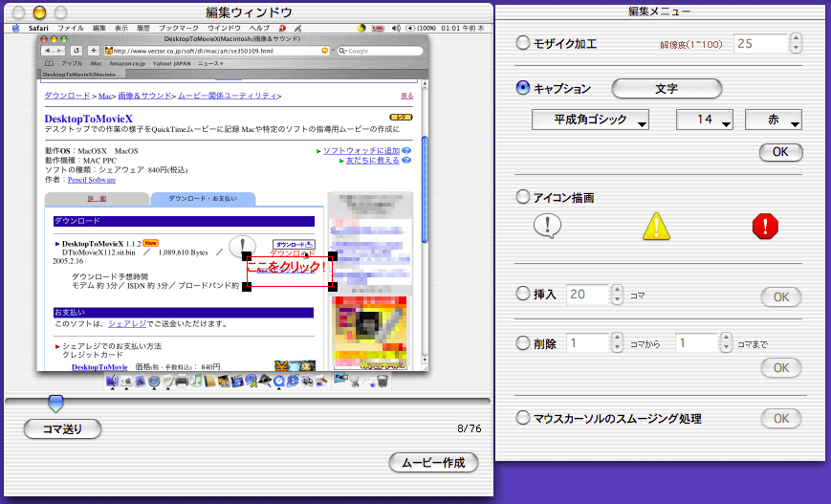Select the アイコン描画 radio button

(522, 197)
